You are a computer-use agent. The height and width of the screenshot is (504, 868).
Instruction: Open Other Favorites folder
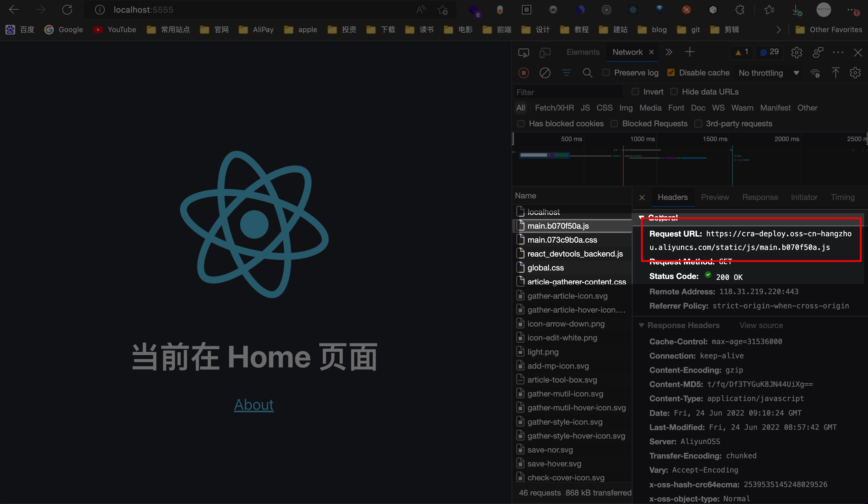(x=829, y=30)
